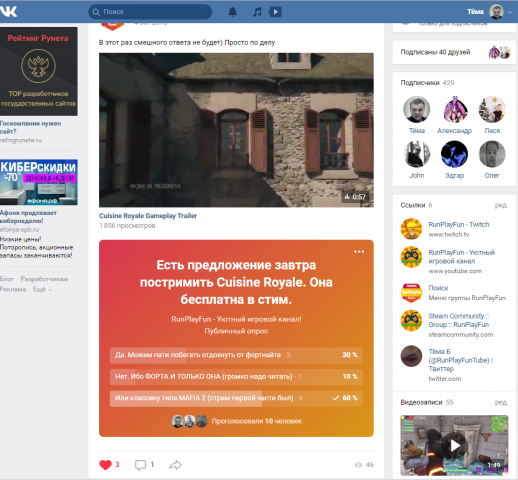Open subscriber Эдгар's avatar
518x480 pixels.
point(454,154)
